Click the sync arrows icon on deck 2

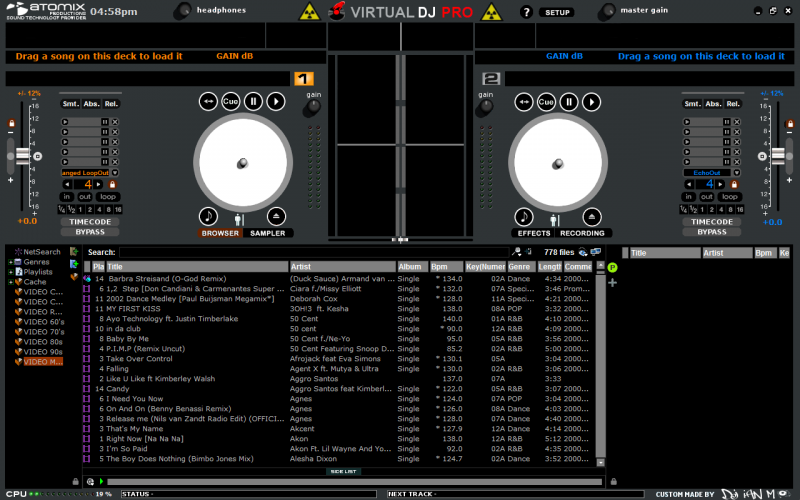pyautogui.click(x=523, y=102)
